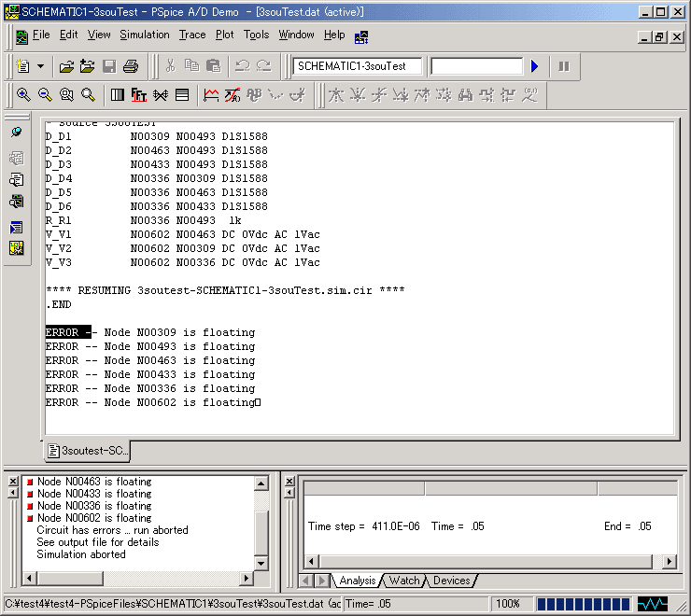Click the Run simulation play button
691x616 pixels.
click(535, 66)
